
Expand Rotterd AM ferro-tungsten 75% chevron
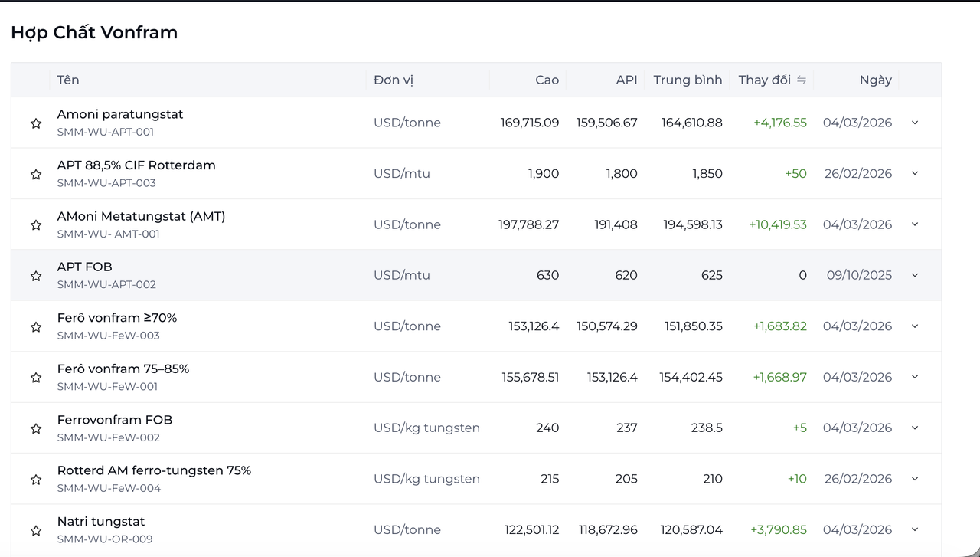click(915, 479)
